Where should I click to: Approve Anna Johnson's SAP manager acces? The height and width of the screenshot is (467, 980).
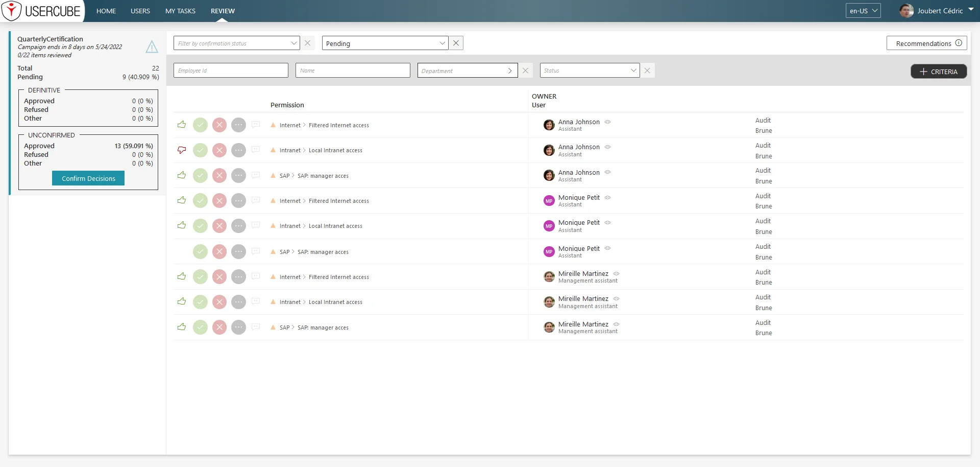201,176
